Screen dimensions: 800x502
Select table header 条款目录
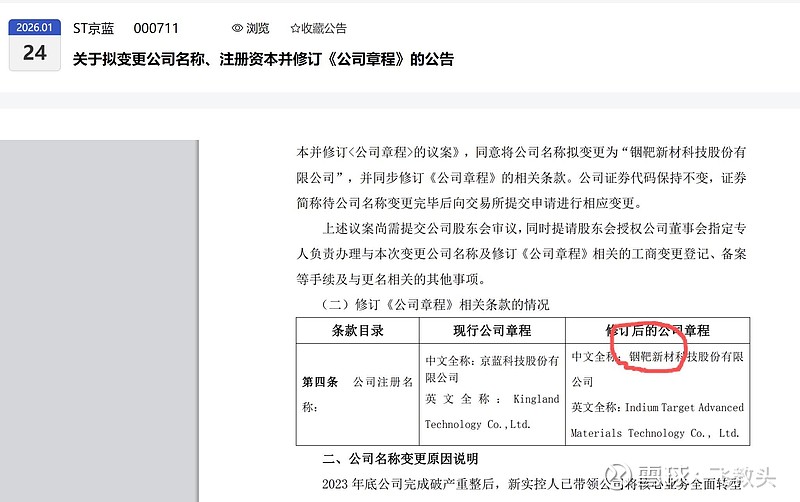(x=358, y=331)
